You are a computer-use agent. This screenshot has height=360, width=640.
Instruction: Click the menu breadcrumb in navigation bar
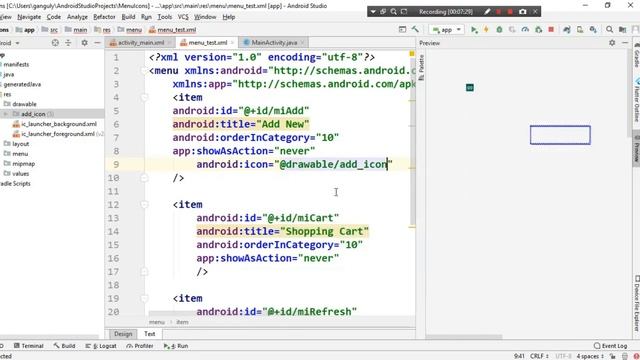129,30
